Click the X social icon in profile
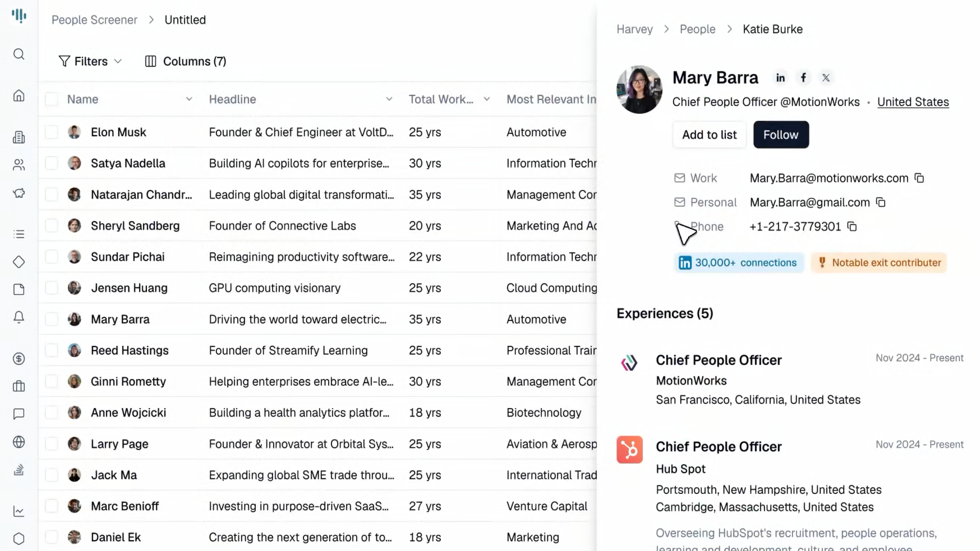Screen dimensions: 980x551 tap(826, 78)
